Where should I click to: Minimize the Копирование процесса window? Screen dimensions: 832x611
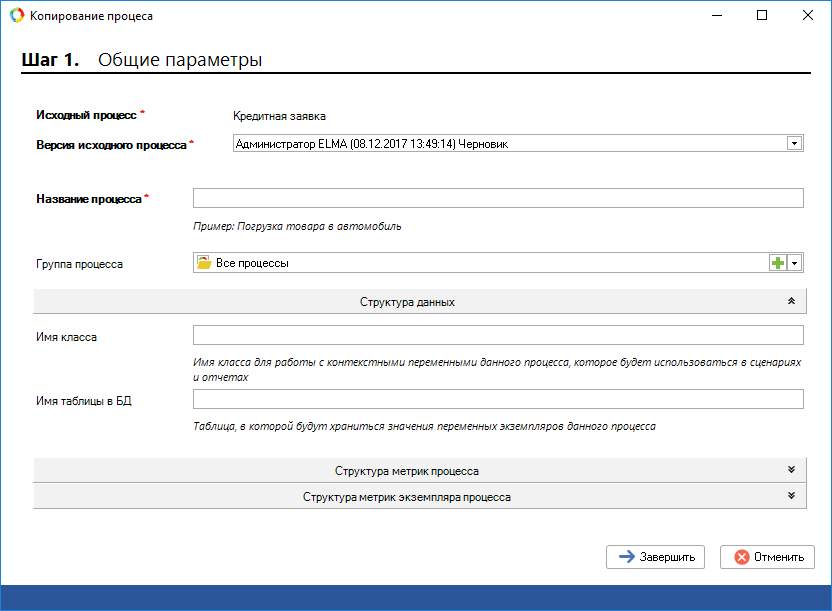(x=716, y=16)
